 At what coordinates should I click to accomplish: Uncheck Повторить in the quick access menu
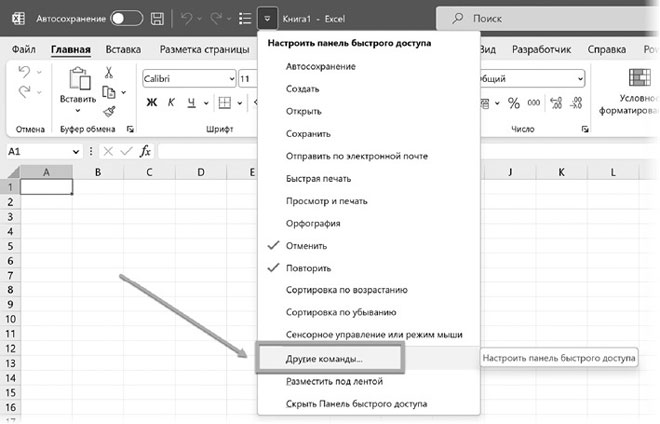(x=308, y=268)
